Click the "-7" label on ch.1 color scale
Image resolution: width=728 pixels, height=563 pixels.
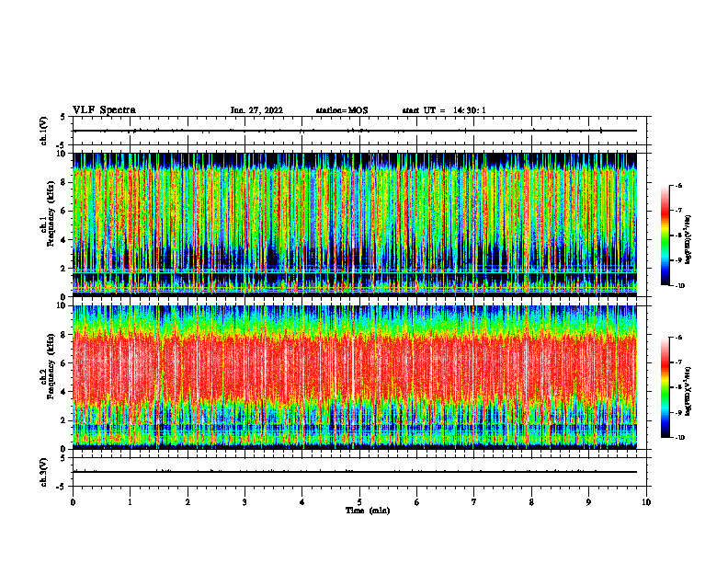coord(678,211)
